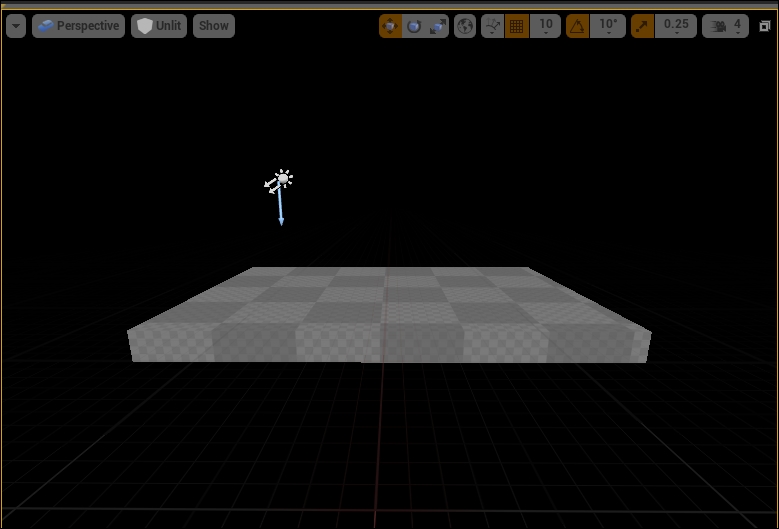Open grid snap size 10 dropdown

[545, 26]
